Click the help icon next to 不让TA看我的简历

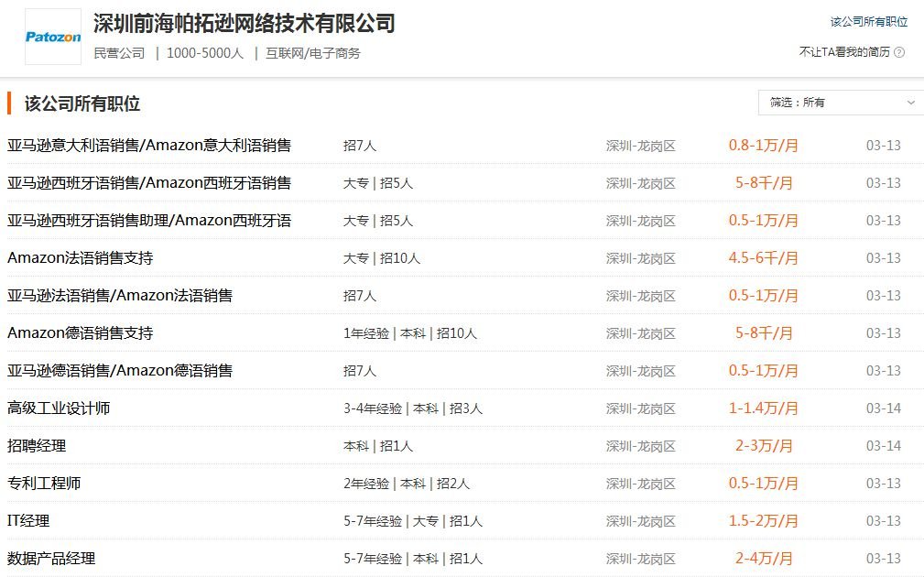pyautogui.click(x=899, y=52)
